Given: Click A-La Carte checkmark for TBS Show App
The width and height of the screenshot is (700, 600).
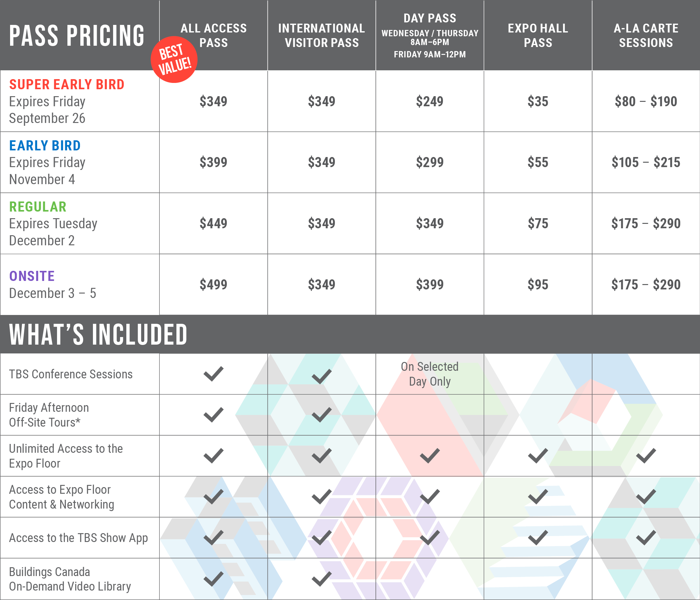Looking at the screenshot, I should (646, 538).
